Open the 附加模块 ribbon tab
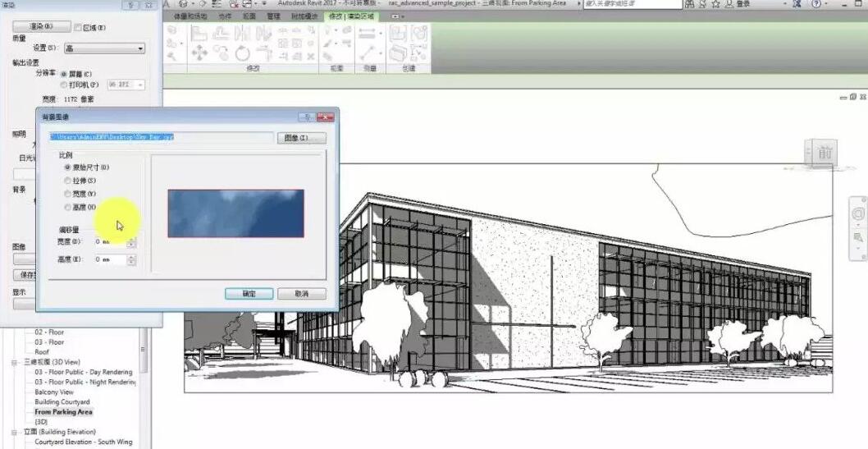Image resolution: width=868 pixels, height=449 pixels. click(304, 16)
